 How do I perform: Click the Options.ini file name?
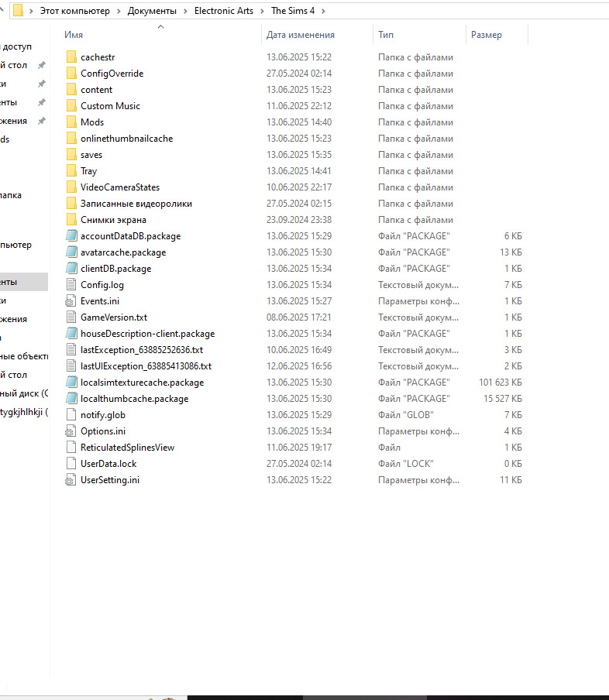tap(103, 431)
